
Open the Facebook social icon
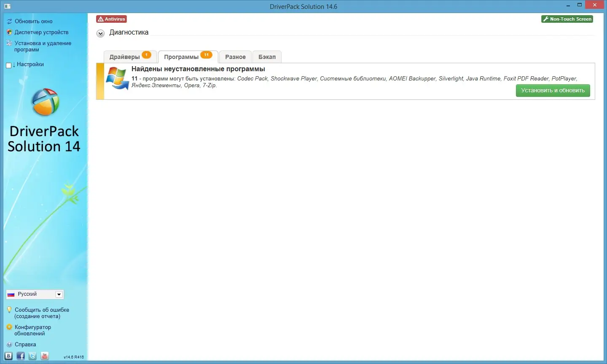coord(21,356)
